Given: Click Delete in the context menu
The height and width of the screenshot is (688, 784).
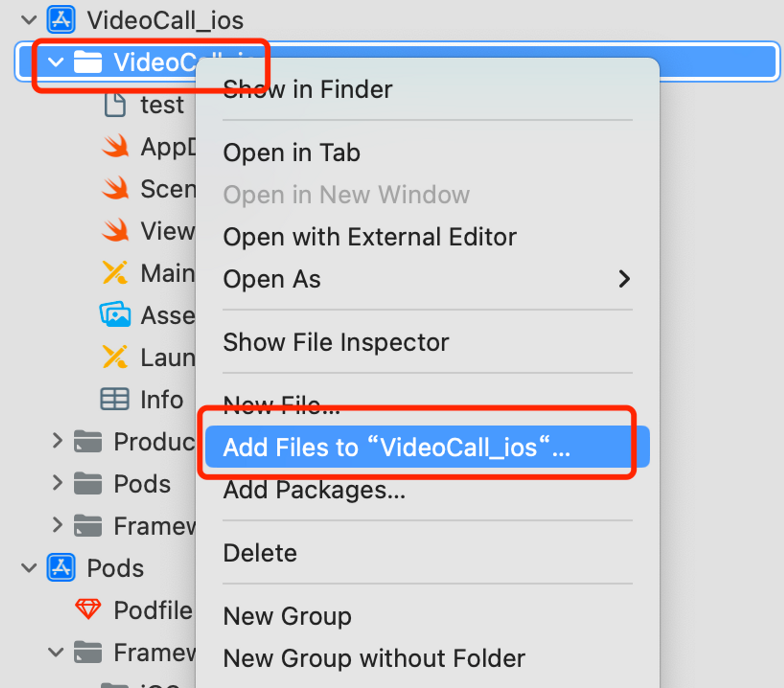Looking at the screenshot, I should tap(260, 553).
